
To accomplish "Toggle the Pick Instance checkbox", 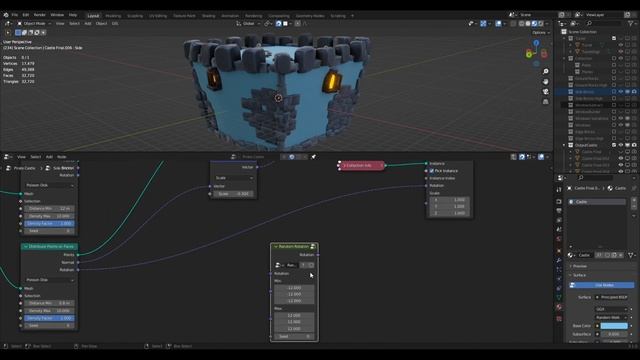I will tap(431, 171).
